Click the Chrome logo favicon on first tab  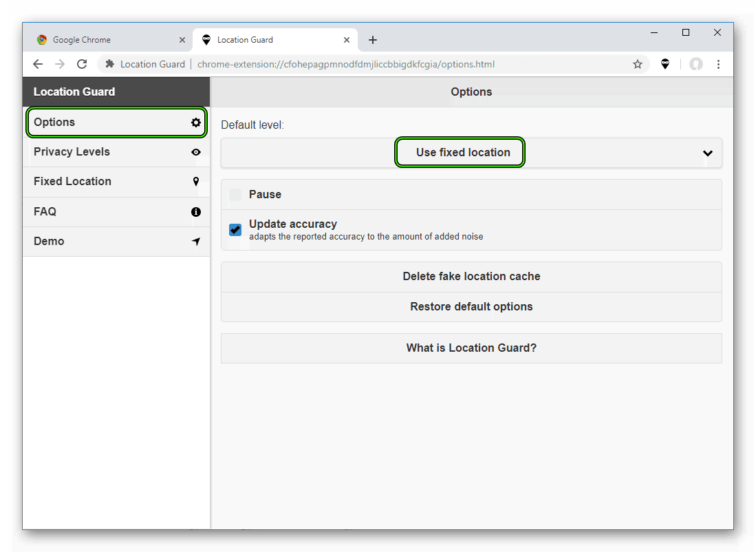tap(42, 39)
